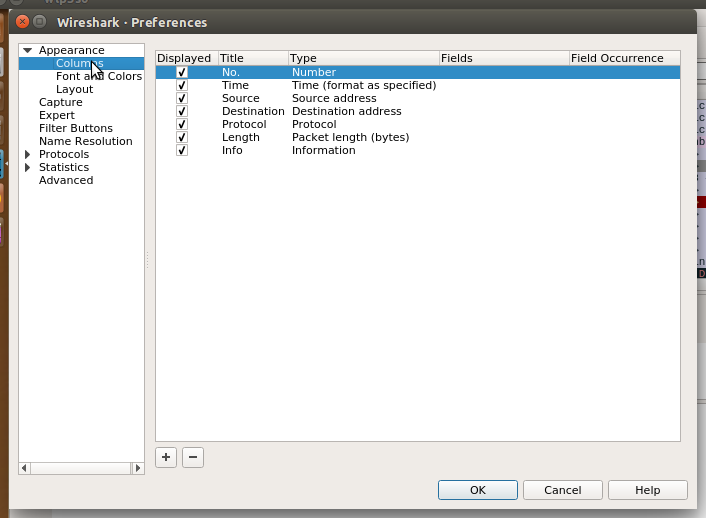Click the horizontal scrollbar track under the tree
Screen dimensions: 706x518
(81, 468)
